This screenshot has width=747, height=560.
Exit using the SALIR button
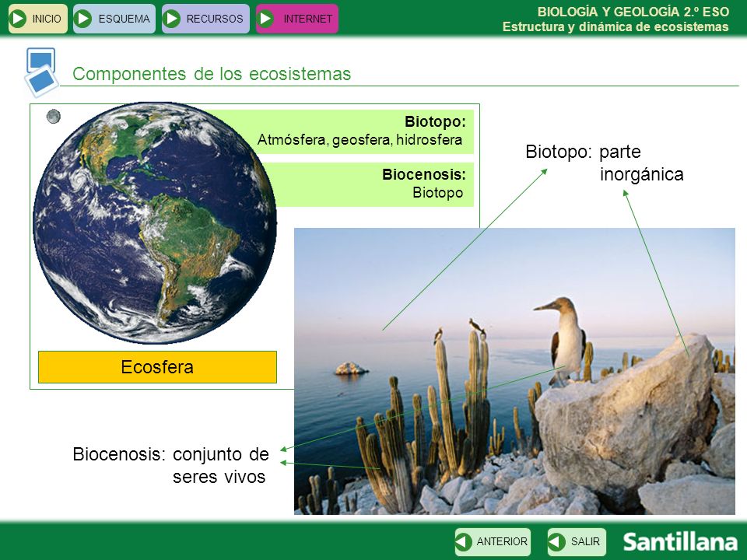[x=577, y=542]
